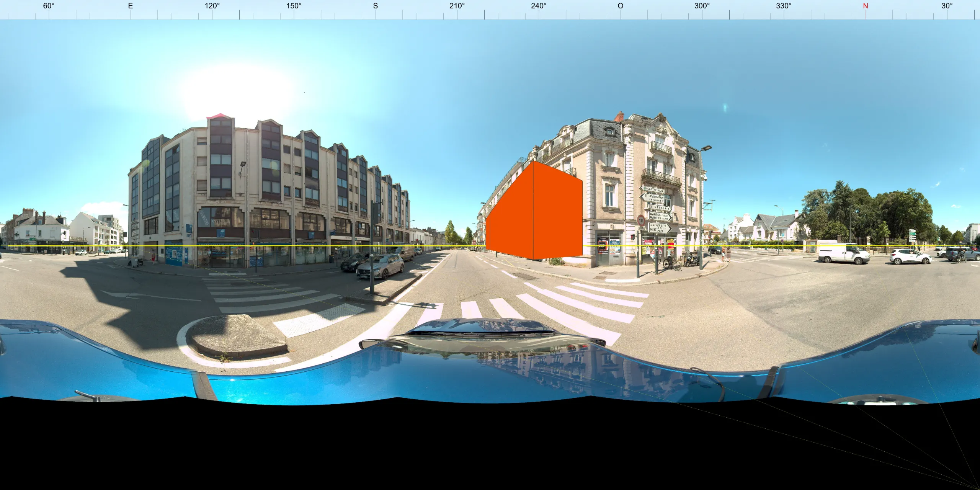Click the NANTES ouest direction sign
The width and height of the screenshot is (980, 490).
point(660,217)
